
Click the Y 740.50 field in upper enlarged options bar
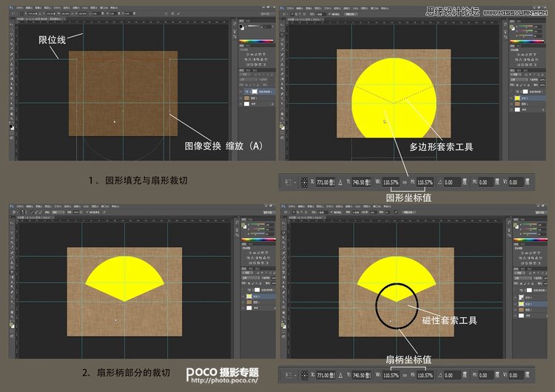(361, 182)
